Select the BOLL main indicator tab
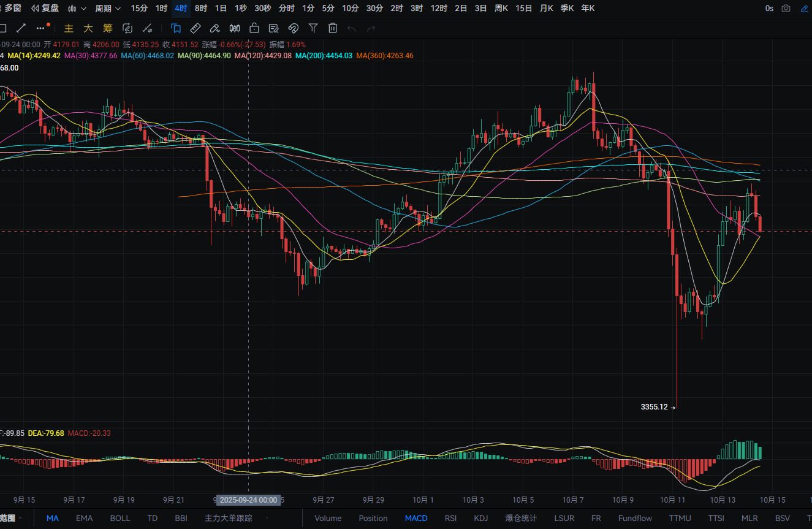812x529 pixels. pos(120,518)
